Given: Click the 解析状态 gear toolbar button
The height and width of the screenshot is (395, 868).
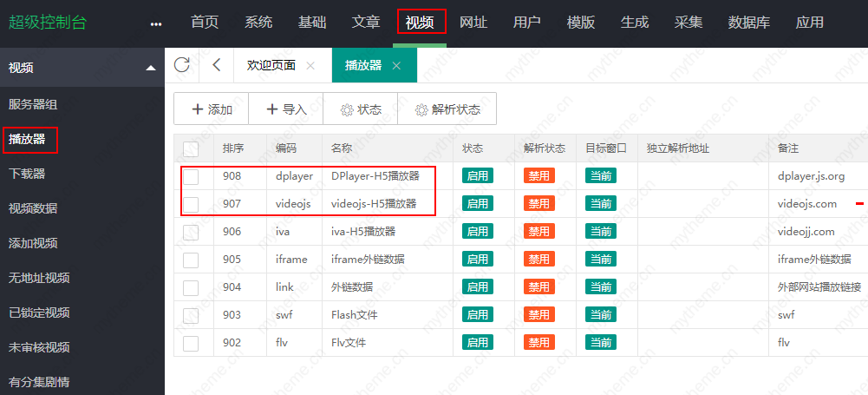Looking at the screenshot, I should pos(447,109).
